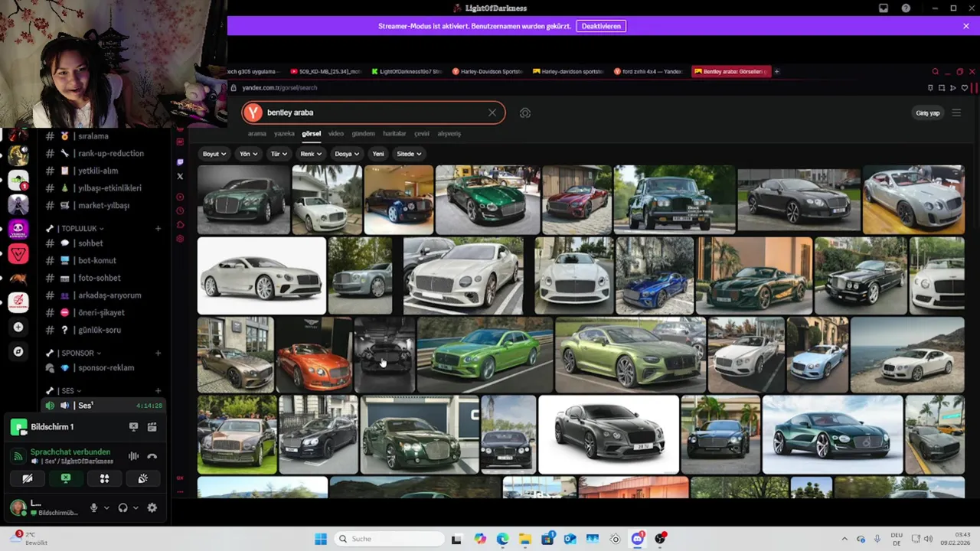Open the activities button in voice panel

(104, 479)
